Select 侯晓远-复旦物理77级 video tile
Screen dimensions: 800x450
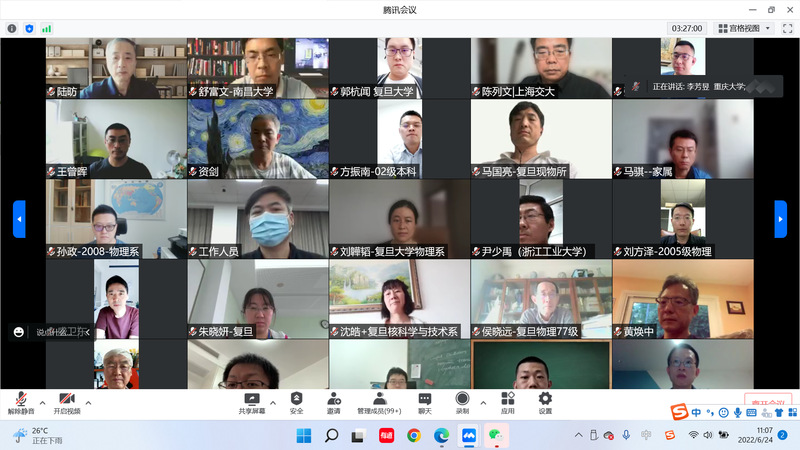541,299
